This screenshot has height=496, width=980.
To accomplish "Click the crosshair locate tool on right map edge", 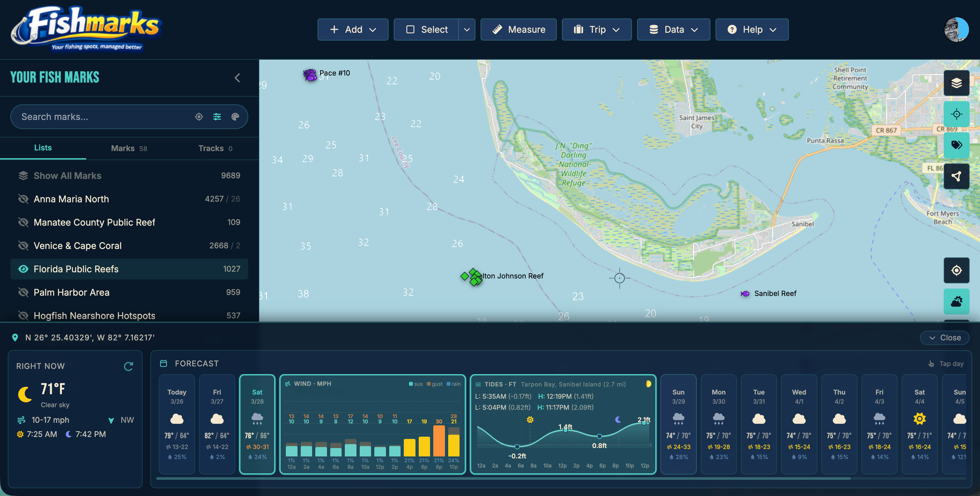I will pyautogui.click(x=956, y=114).
